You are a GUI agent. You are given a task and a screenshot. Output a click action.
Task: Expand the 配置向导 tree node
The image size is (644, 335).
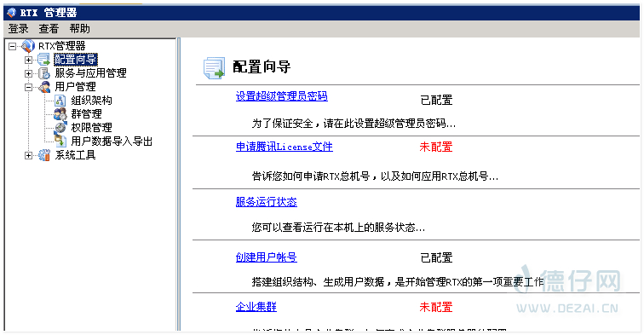tap(28, 60)
